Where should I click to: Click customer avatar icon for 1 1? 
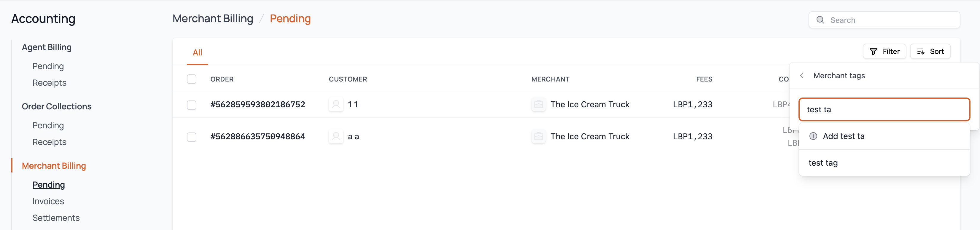336,105
